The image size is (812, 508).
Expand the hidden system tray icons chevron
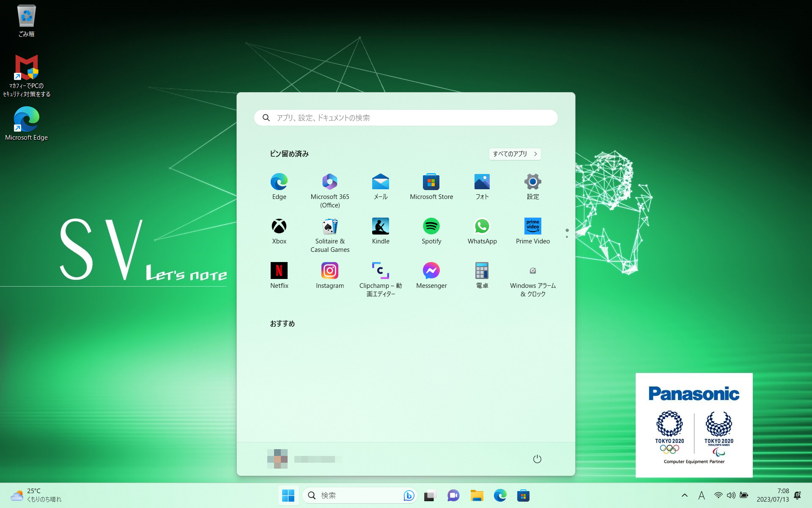pos(685,495)
